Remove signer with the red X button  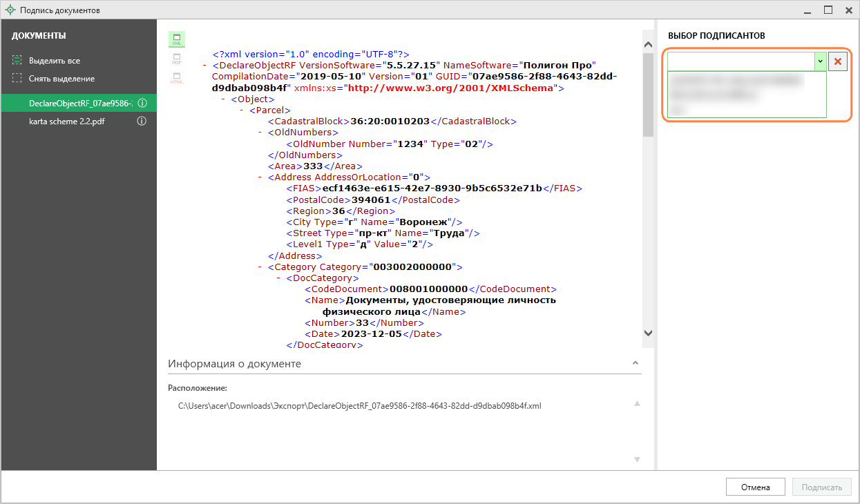click(x=838, y=61)
